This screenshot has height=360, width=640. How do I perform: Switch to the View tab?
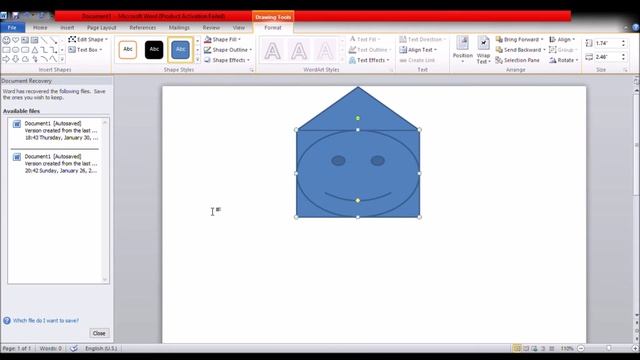(x=239, y=28)
